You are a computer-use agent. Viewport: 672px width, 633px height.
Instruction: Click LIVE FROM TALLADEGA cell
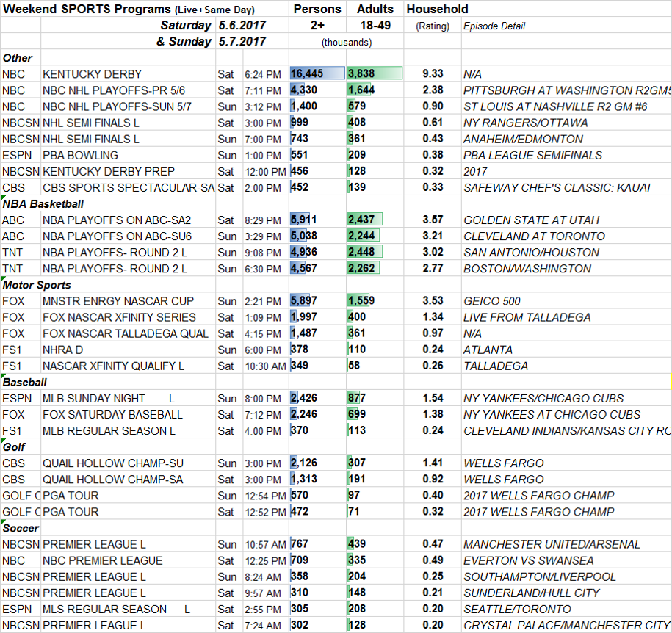coord(566,317)
